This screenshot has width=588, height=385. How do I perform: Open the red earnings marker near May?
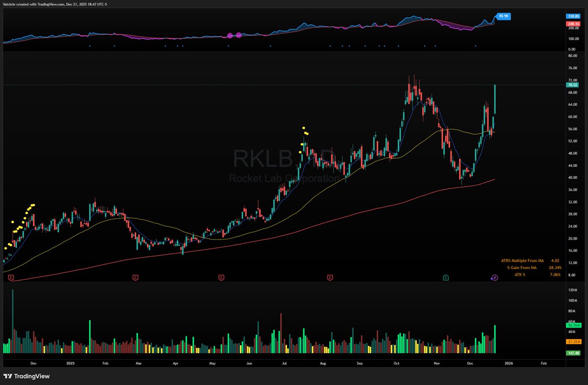(221, 278)
